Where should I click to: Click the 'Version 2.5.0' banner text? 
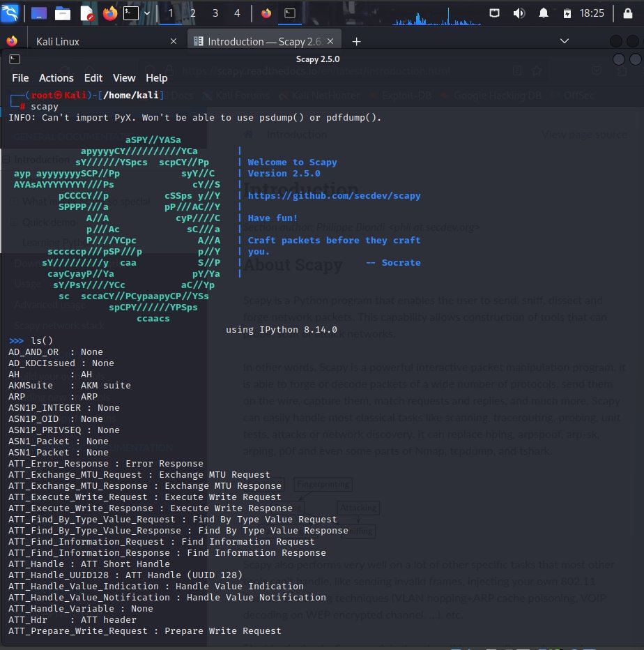pos(284,173)
